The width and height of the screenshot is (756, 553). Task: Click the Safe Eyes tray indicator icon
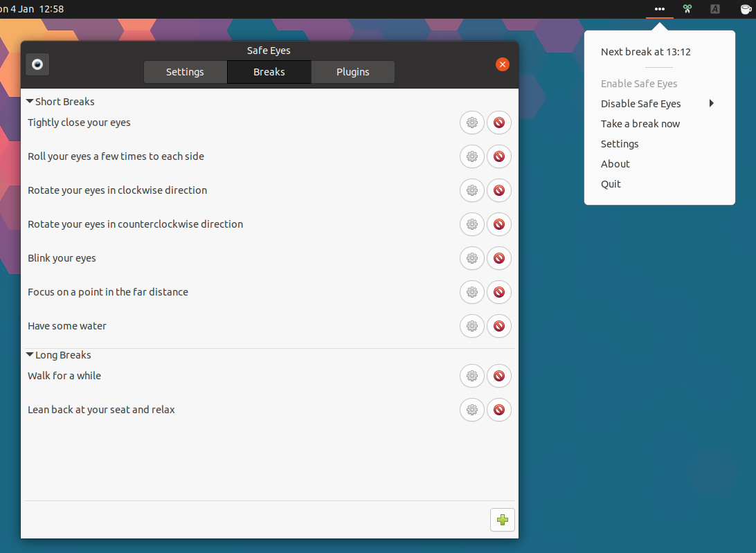coord(659,9)
